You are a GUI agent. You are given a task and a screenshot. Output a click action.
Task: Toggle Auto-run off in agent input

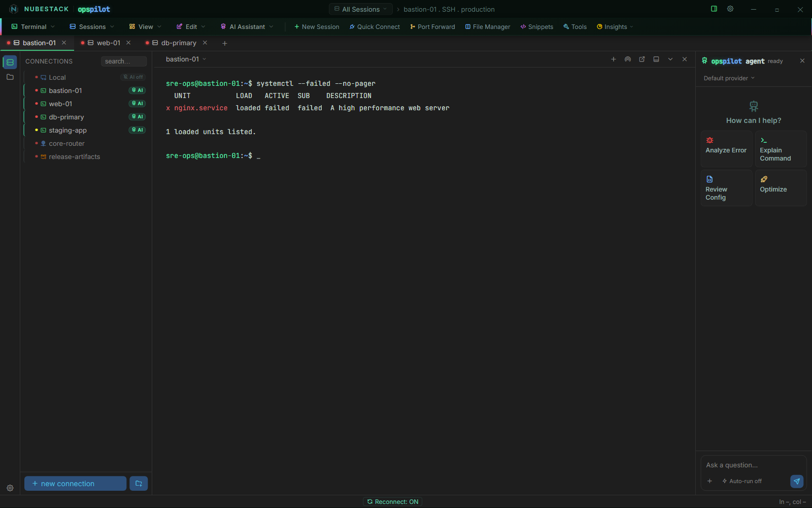pyautogui.click(x=742, y=481)
